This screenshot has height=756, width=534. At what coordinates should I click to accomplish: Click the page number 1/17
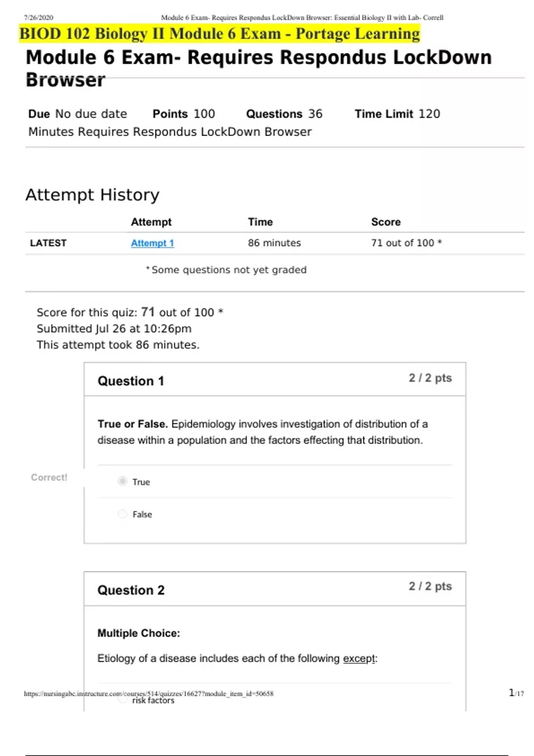point(516,693)
